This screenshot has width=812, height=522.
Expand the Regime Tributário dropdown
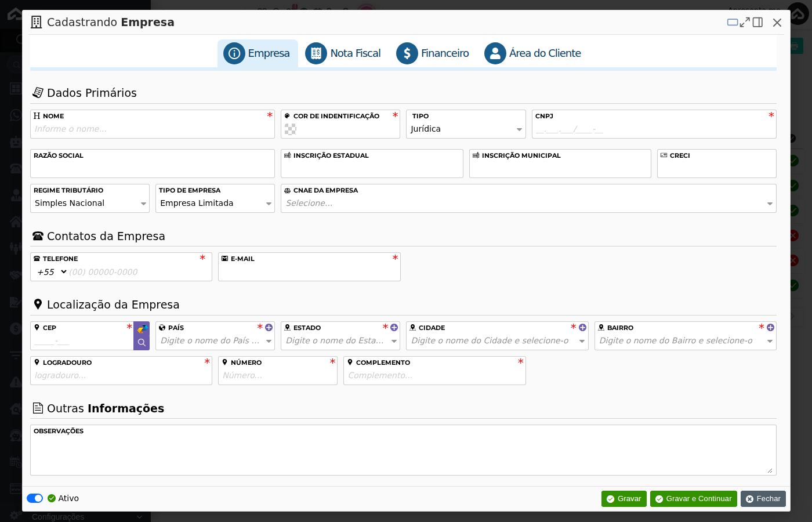[x=90, y=203]
